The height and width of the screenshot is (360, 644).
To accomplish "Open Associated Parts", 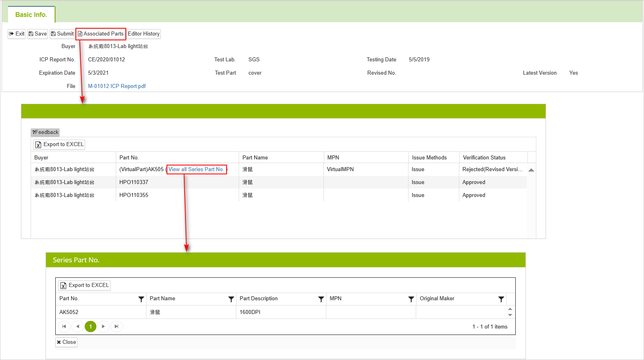I will click(101, 34).
